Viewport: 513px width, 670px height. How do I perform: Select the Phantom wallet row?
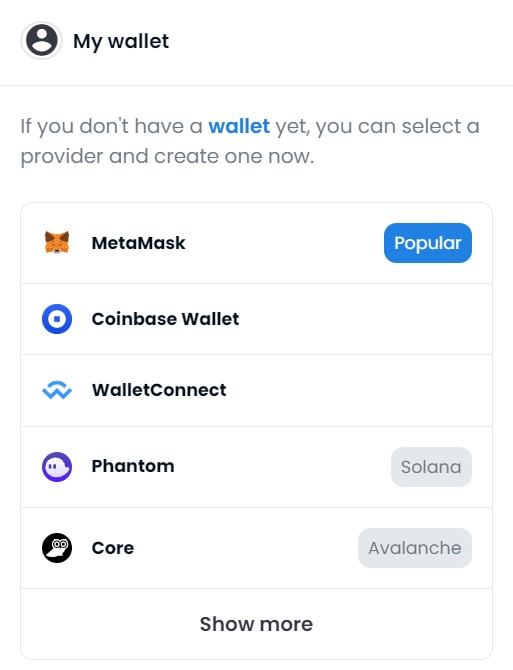coord(256,467)
